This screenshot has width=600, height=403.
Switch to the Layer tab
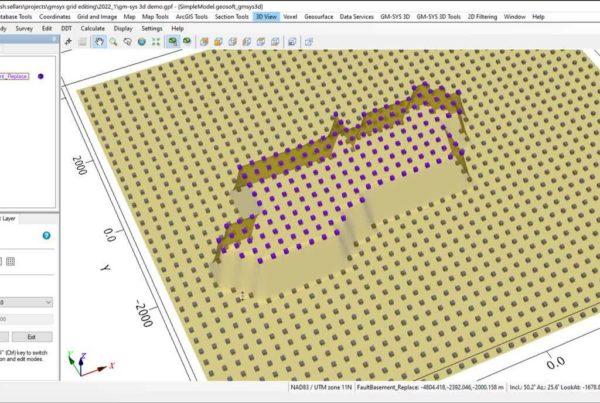pyautogui.click(x=8, y=219)
